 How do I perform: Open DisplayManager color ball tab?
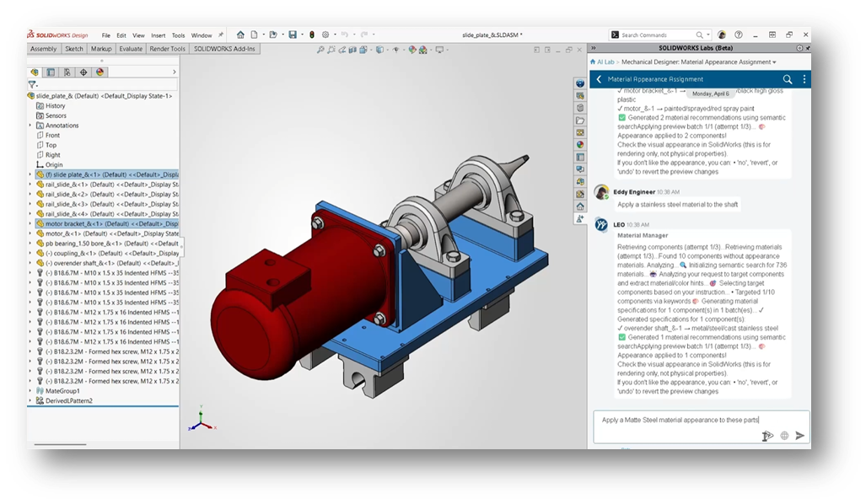[100, 72]
